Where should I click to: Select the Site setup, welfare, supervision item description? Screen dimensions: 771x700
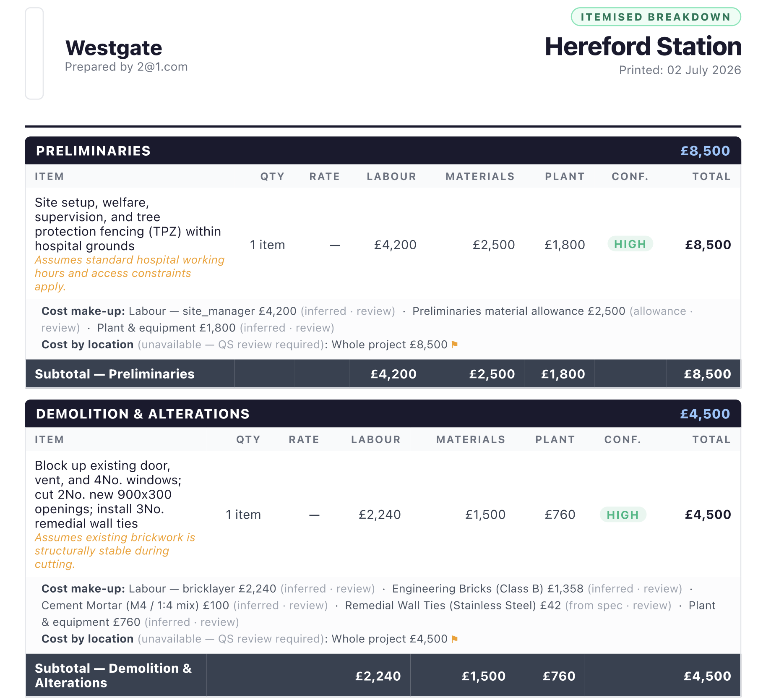[128, 224]
